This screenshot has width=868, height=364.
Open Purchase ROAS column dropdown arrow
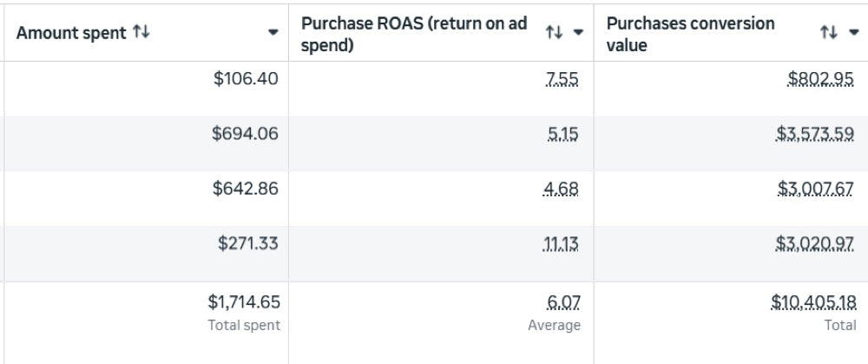pos(578,33)
